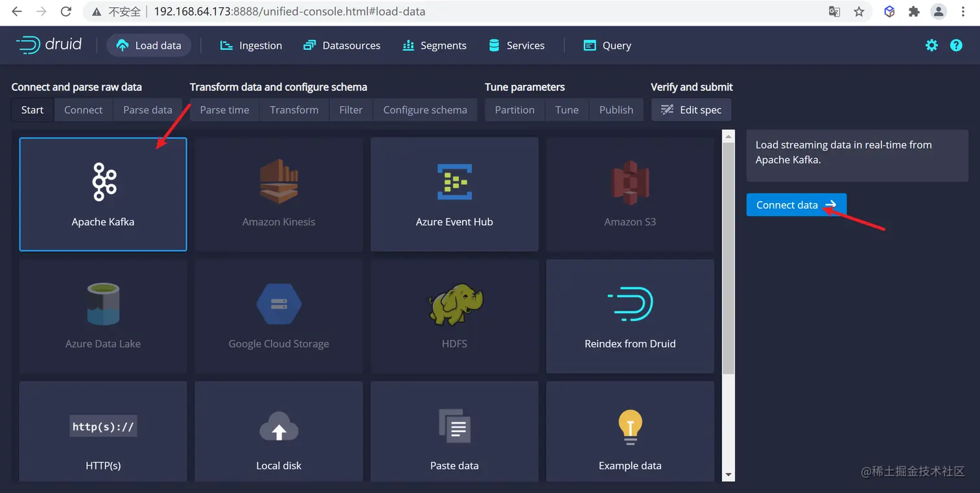Screen dimensions: 980x493
Task: Open the translate page icon
Action: click(834, 12)
